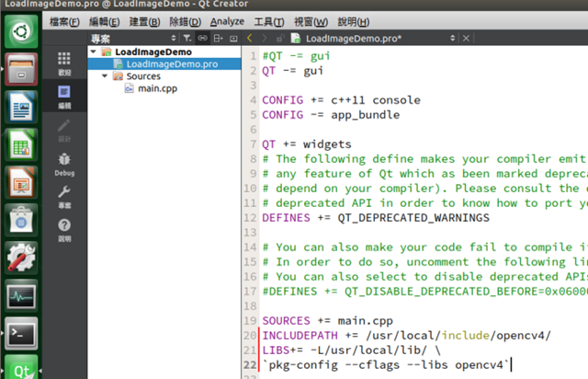Select the Qt Creator dock icon
Viewport: 588px width, 379px height.
[21, 367]
